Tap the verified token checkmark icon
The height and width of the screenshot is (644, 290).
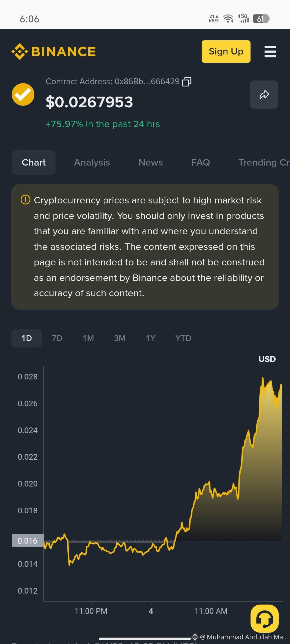tap(23, 94)
